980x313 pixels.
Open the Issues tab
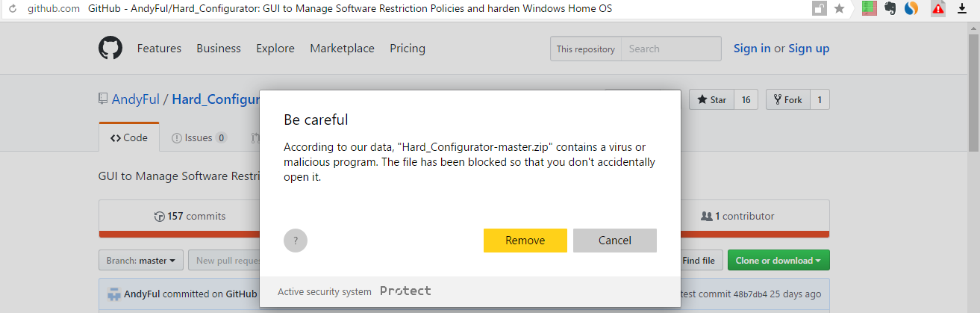(x=199, y=138)
